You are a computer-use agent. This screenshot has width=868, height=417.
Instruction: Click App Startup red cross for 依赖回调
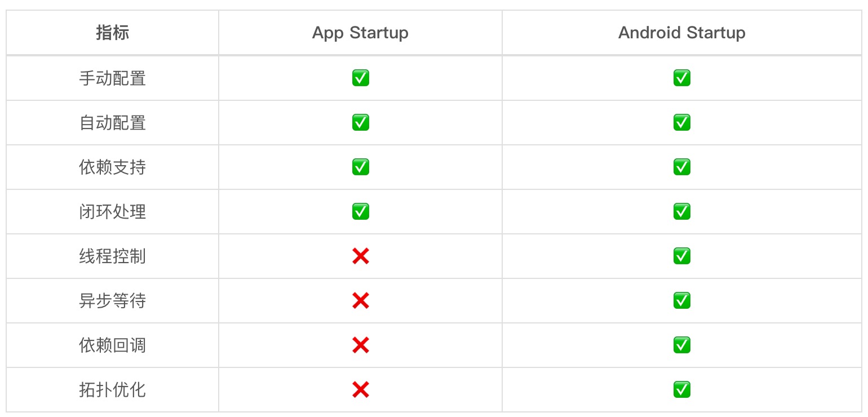[360, 345]
